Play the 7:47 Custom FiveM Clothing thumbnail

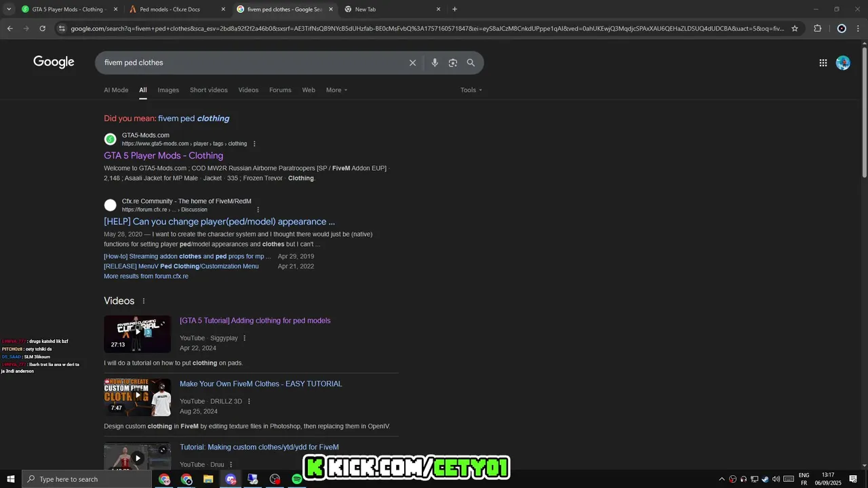click(138, 397)
